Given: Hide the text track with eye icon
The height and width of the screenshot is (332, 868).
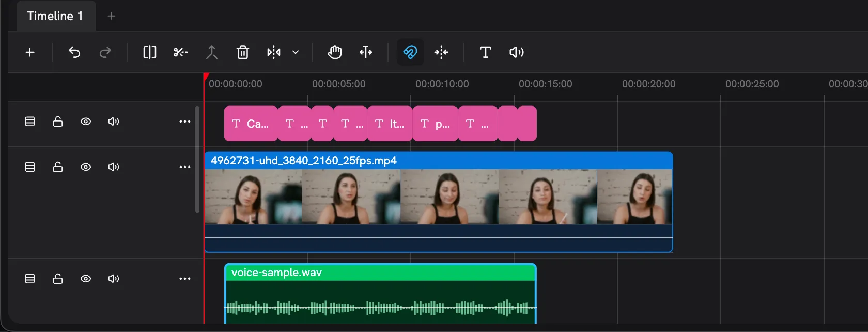Looking at the screenshot, I should pyautogui.click(x=86, y=122).
